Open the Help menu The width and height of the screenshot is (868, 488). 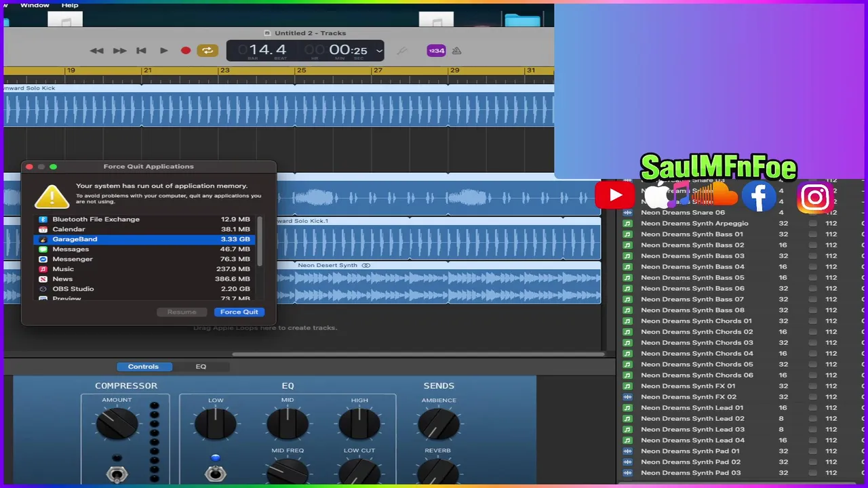click(x=70, y=5)
